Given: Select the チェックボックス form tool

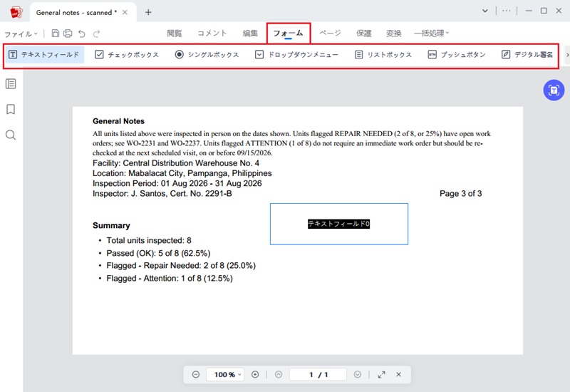Looking at the screenshot, I should pos(127,55).
